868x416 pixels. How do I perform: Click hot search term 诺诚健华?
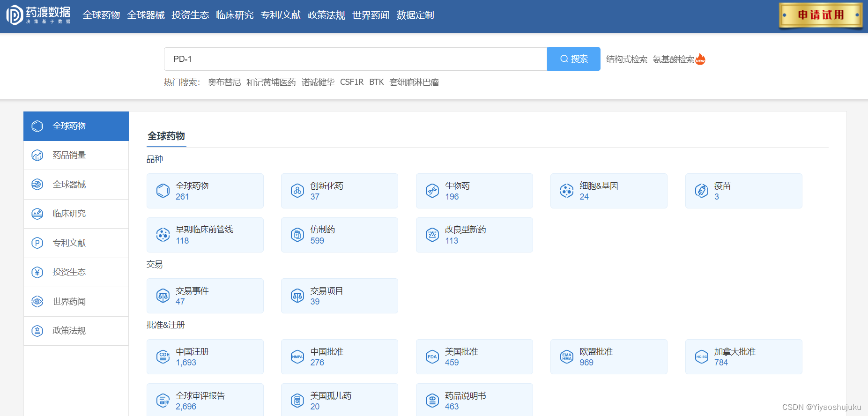pyautogui.click(x=318, y=82)
